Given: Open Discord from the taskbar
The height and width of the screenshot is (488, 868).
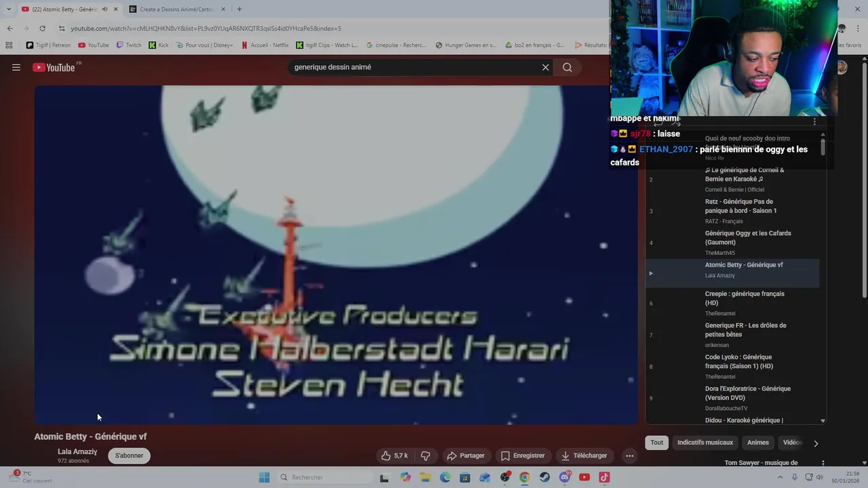Looking at the screenshot, I should tap(565, 477).
